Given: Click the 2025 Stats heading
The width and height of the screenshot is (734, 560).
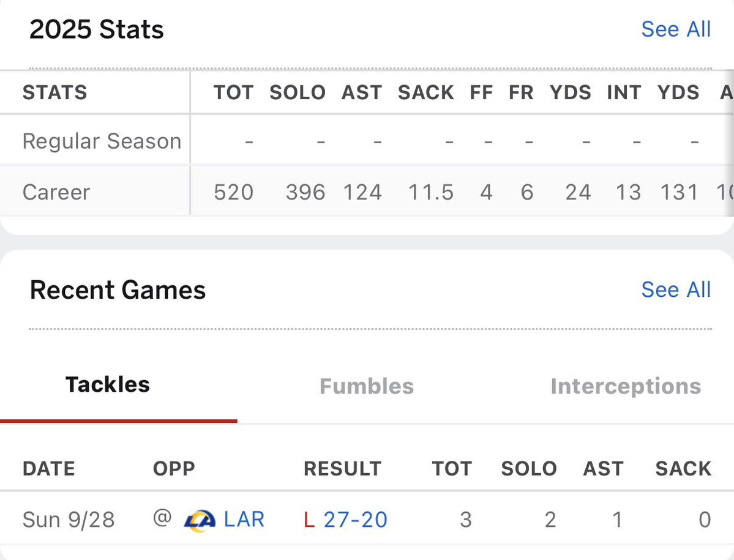Looking at the screenshot, I should (97, 29).
